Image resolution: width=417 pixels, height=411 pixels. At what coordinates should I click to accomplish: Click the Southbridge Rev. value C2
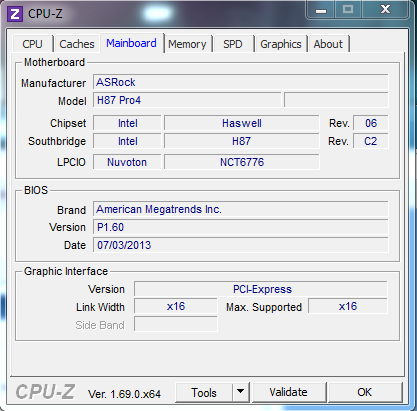(371, 141)
